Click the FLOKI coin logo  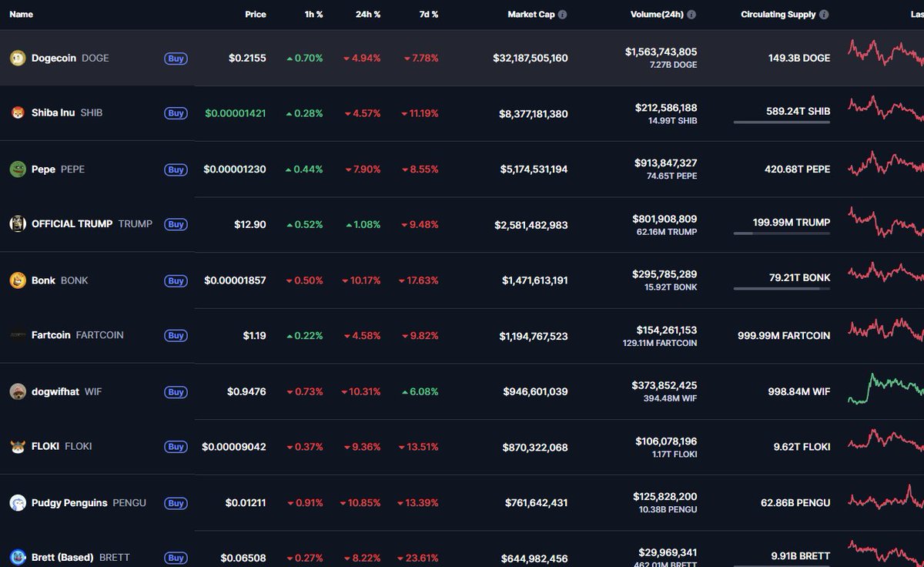(17, 447)
